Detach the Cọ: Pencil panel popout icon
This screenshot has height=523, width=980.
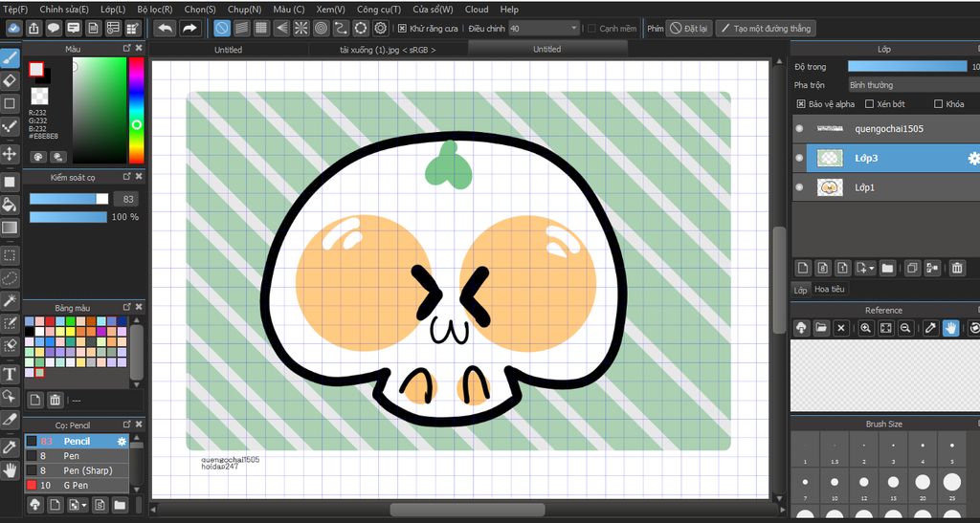tap(127, 425)
